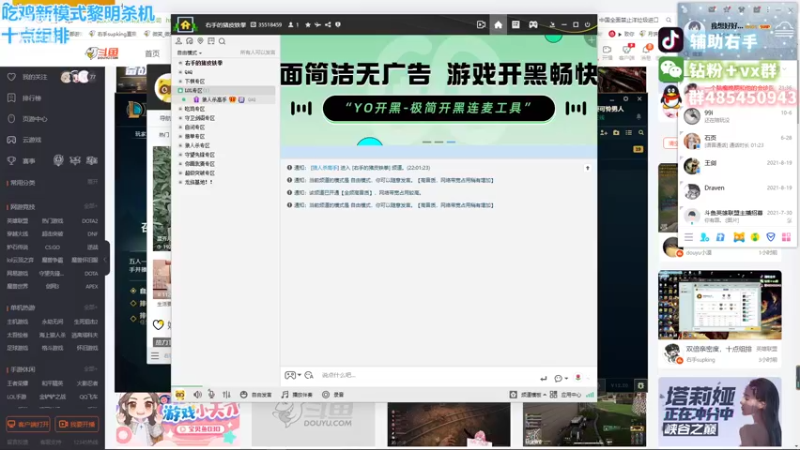
Task: Select the home tab icon in title bar
Action: click(498, 24)
